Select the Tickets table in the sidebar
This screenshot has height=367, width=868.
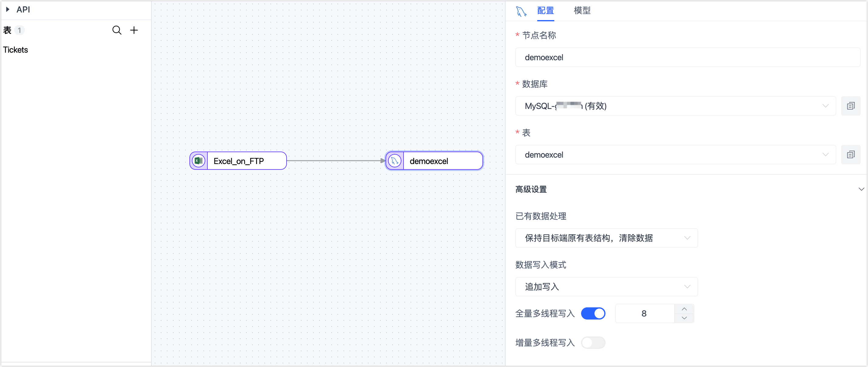16,50
